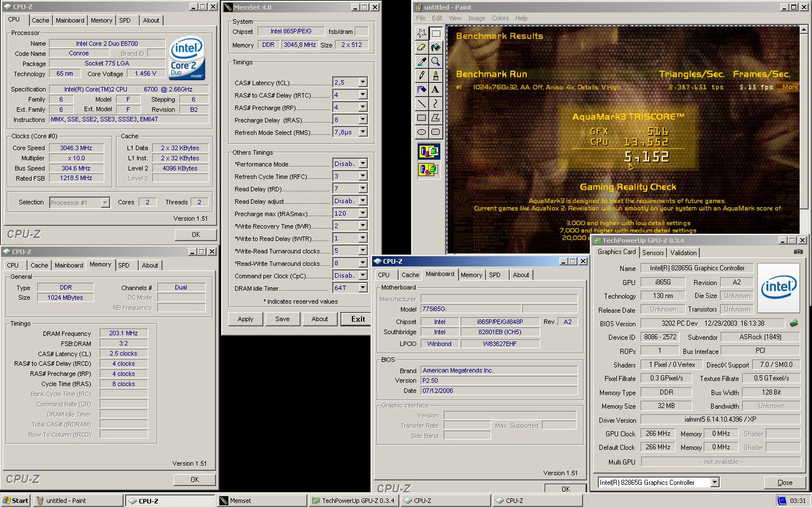Click the Windows Start button
Viewport: 812px width, 508px height.
click(x=16, y=501)
